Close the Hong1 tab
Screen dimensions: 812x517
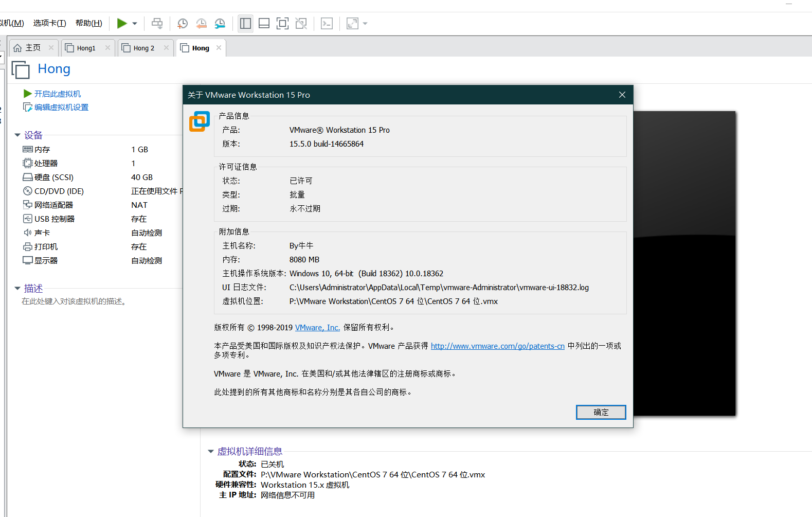(x=107, y=47)
